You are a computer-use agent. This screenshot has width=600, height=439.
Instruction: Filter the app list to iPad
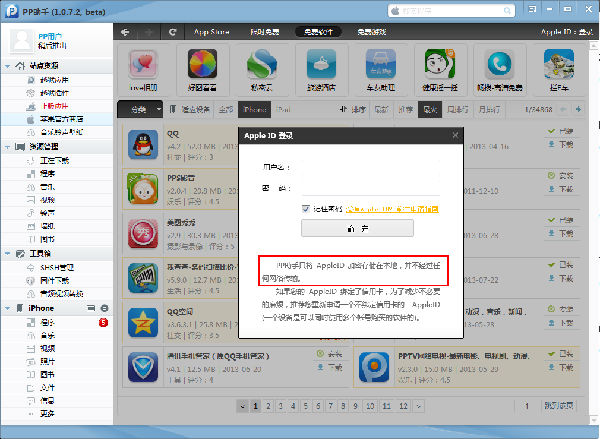283,109
